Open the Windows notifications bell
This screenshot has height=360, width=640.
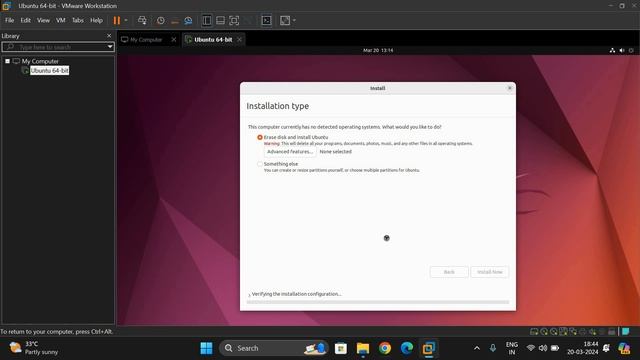[x=606, y=348]
